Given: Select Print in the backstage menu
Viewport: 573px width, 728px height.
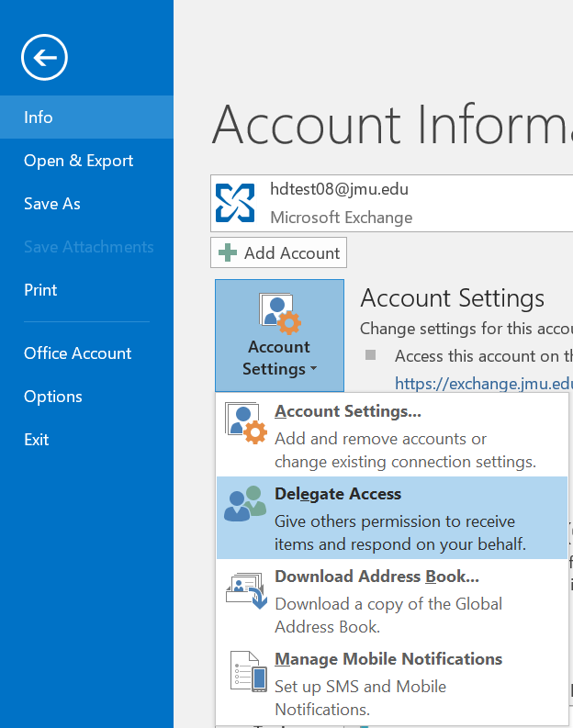Looking at the screenshot, I should (x=87, y=290).
